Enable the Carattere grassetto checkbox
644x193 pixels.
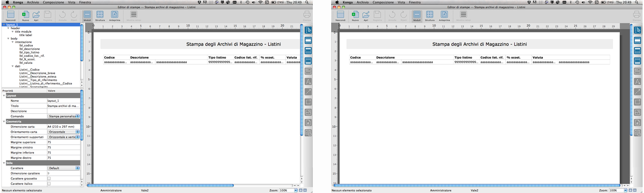49,179
